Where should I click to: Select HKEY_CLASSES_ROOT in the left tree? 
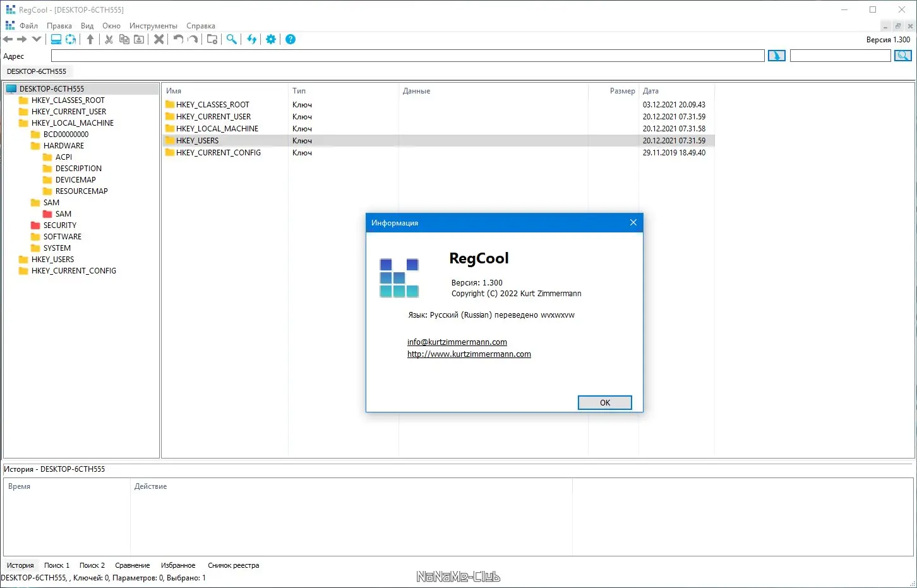coord(68,100)
